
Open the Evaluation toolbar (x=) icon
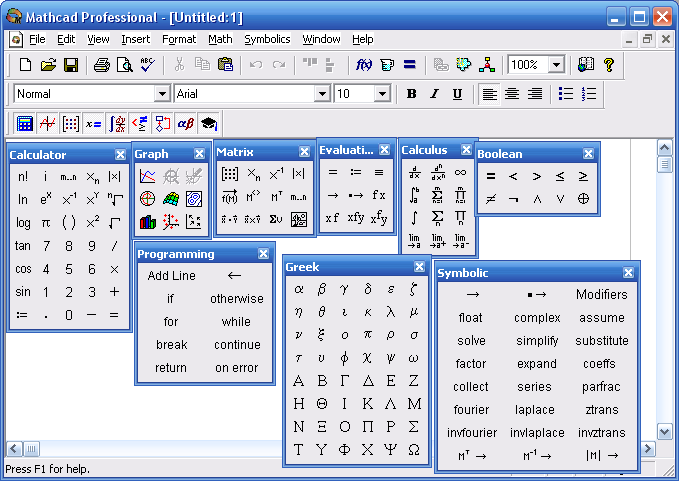[94, 124]
